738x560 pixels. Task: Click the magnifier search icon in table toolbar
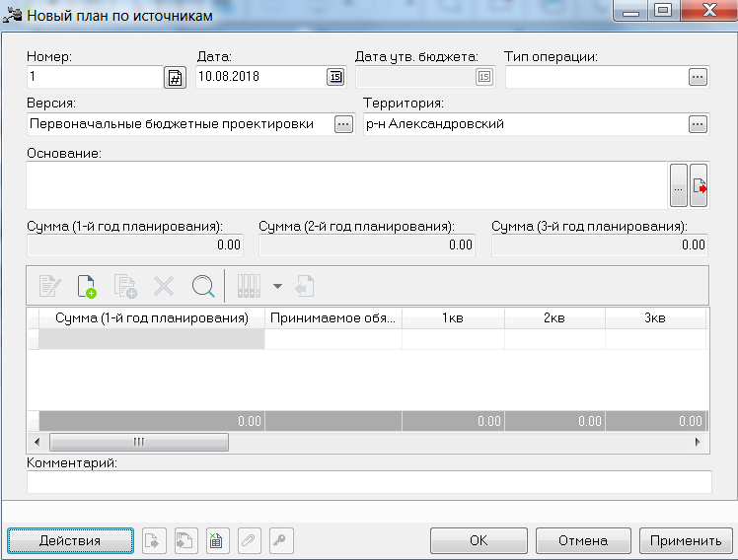[x=203, y=286]
